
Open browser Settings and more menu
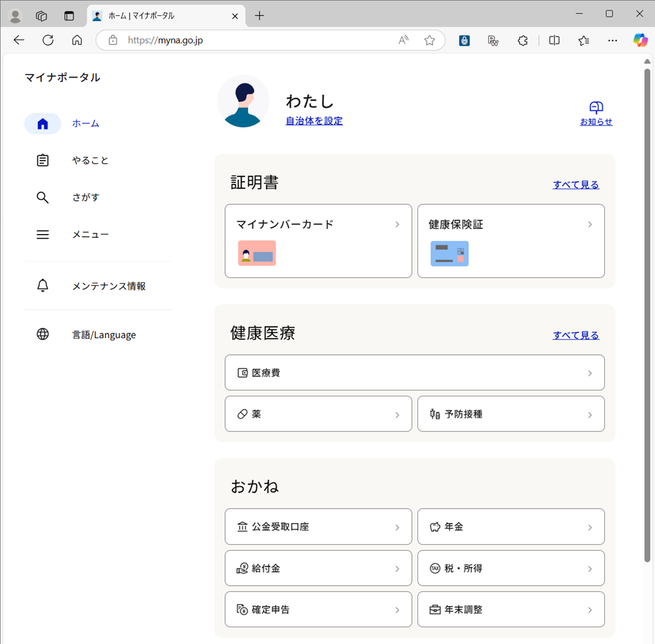coord(612,40)
